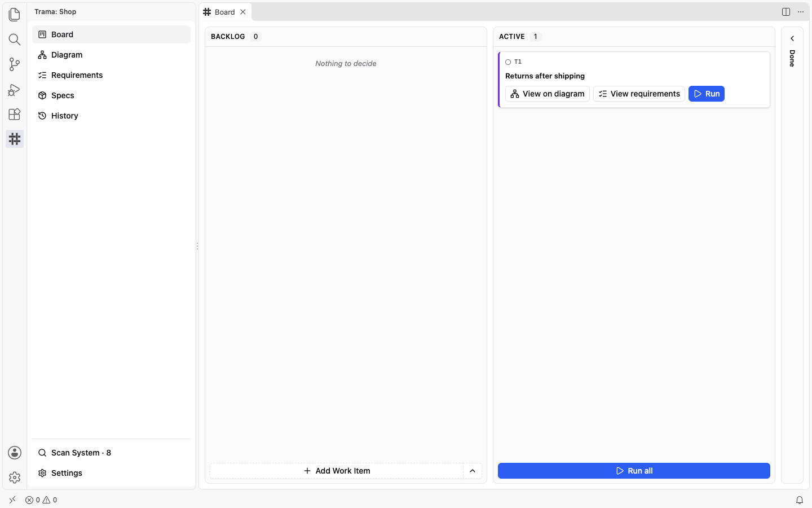Open the Add Work Item options chevron
Image resolution: width=812 pixels, height=508 pixels.
point(473,471)
